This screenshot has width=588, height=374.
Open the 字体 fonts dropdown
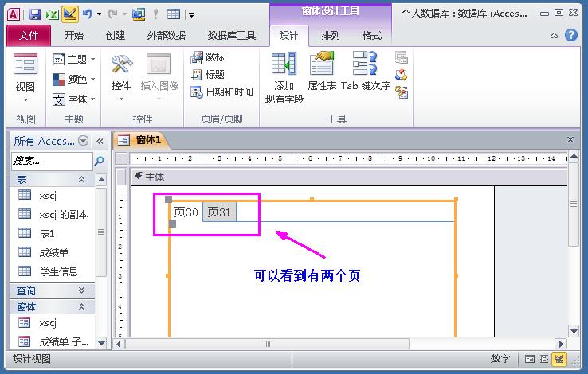click(x=73, y=99)
